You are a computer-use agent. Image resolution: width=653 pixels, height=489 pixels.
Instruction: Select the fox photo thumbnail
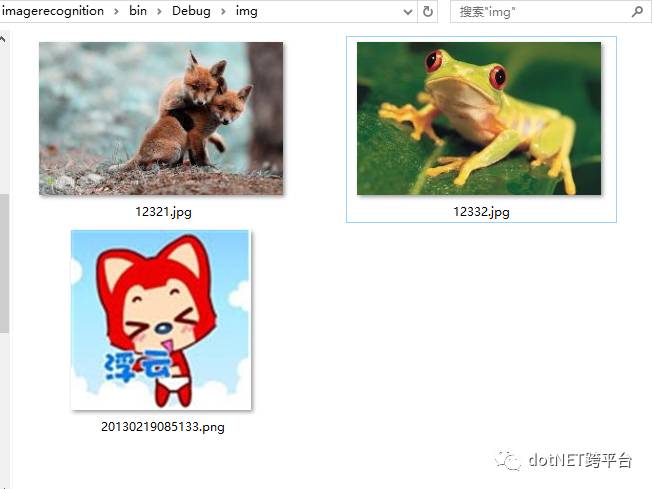coord(161,119)
